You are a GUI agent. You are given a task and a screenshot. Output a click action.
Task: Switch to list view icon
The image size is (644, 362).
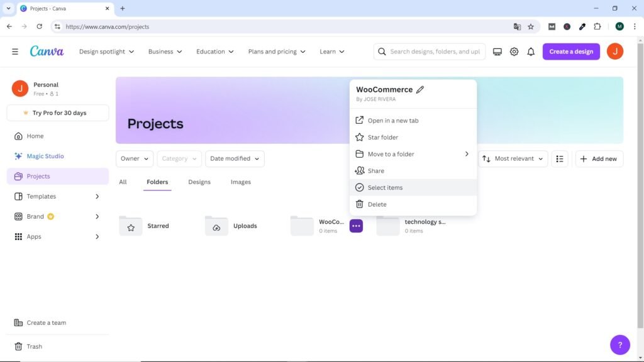click(x=560, y=159)
